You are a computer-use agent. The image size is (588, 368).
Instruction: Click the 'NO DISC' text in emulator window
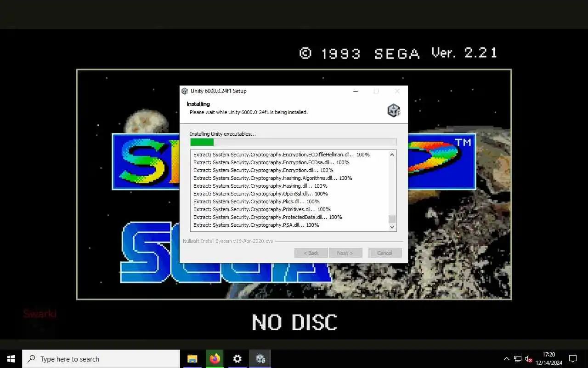click(294, 322)
